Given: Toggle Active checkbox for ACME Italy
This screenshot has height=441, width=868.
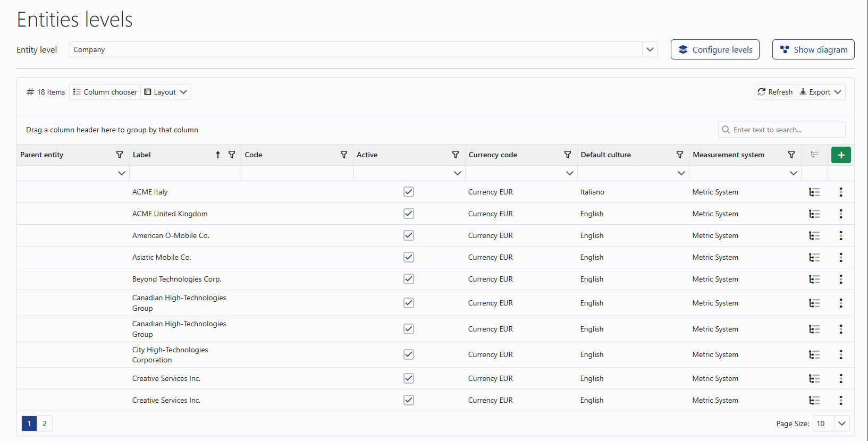Looking at the screenshot, I should (408, 192).
